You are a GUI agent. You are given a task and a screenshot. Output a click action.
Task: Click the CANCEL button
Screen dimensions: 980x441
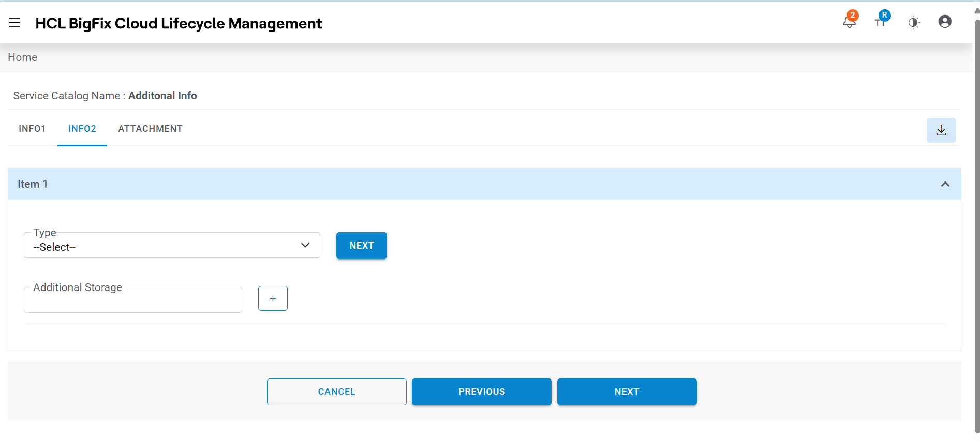point(336,392)
